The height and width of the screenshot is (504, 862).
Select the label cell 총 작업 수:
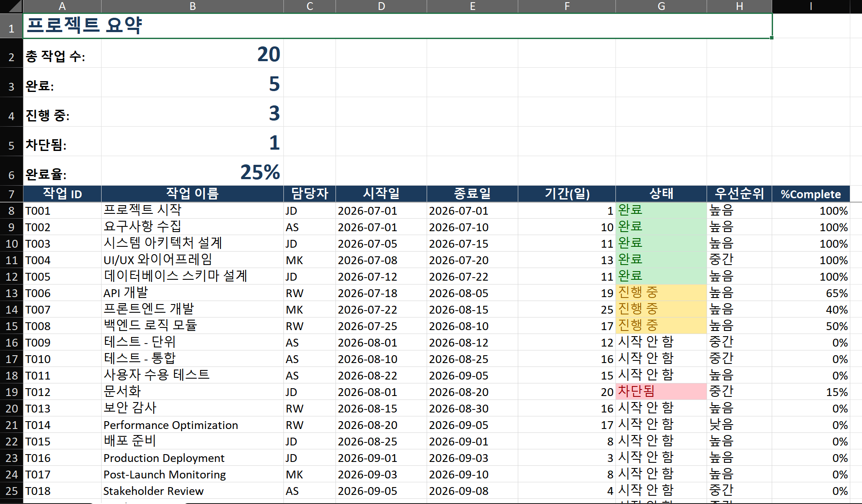[x=62, y=53]
